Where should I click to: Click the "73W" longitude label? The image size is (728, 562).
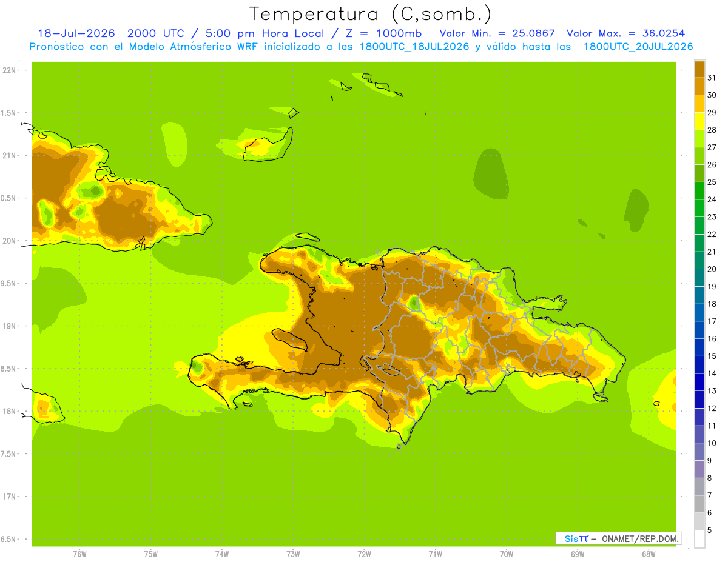[x=293, y=554]
